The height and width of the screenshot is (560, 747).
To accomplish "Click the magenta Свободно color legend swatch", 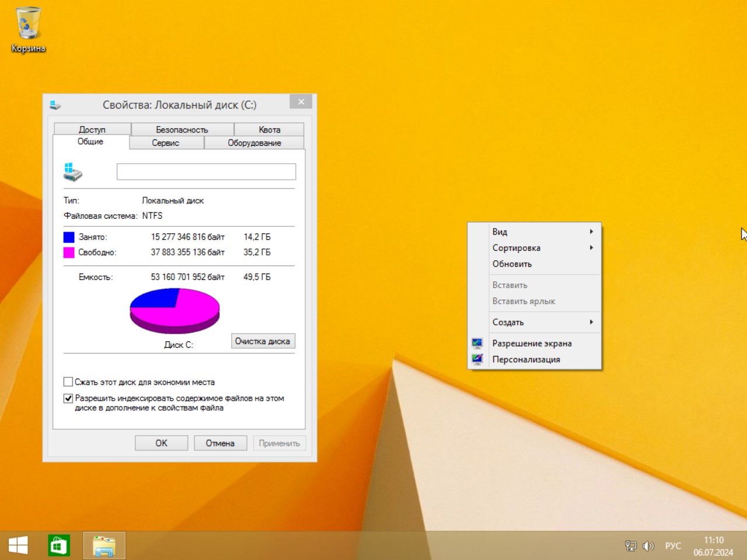I will pyautogui.click(x=68, y=252).
